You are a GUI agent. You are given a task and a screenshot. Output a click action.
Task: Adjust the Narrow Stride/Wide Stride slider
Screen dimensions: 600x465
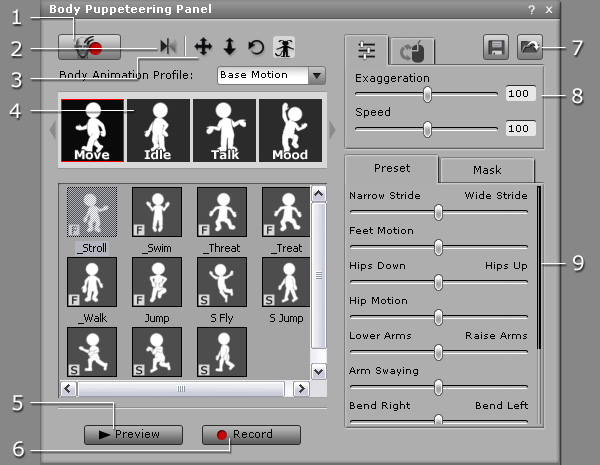439,212
